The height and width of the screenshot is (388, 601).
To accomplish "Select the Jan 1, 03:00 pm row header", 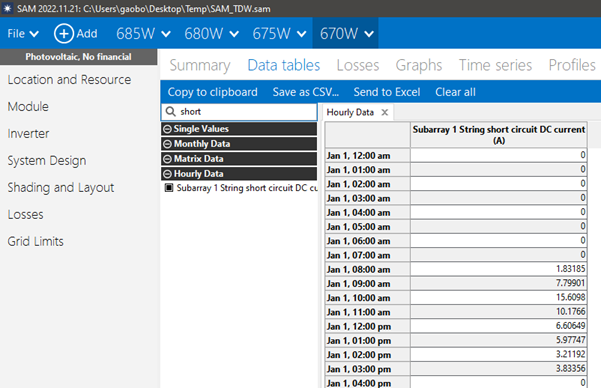I will [368, 369].
